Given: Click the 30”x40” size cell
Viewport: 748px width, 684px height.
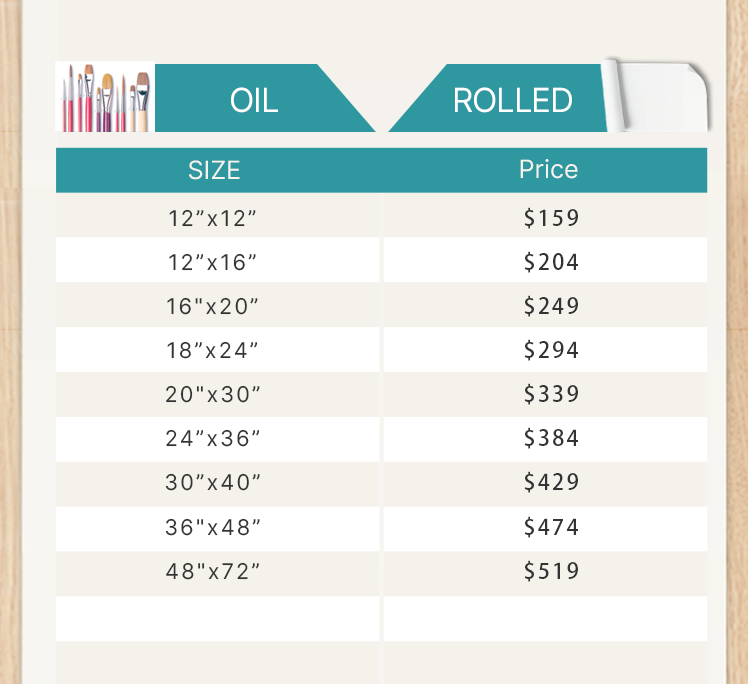Looking at the screenshot, I should (213, 482).
